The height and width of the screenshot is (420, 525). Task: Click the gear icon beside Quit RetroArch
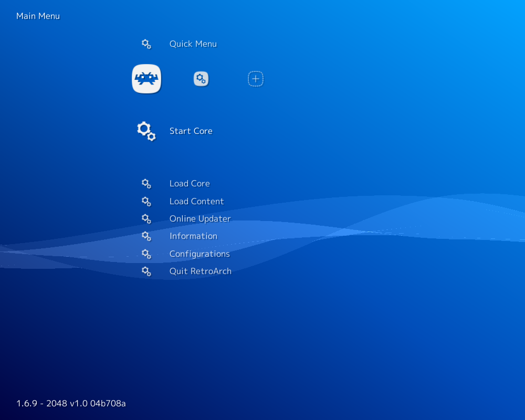click(x=146, y=271)
